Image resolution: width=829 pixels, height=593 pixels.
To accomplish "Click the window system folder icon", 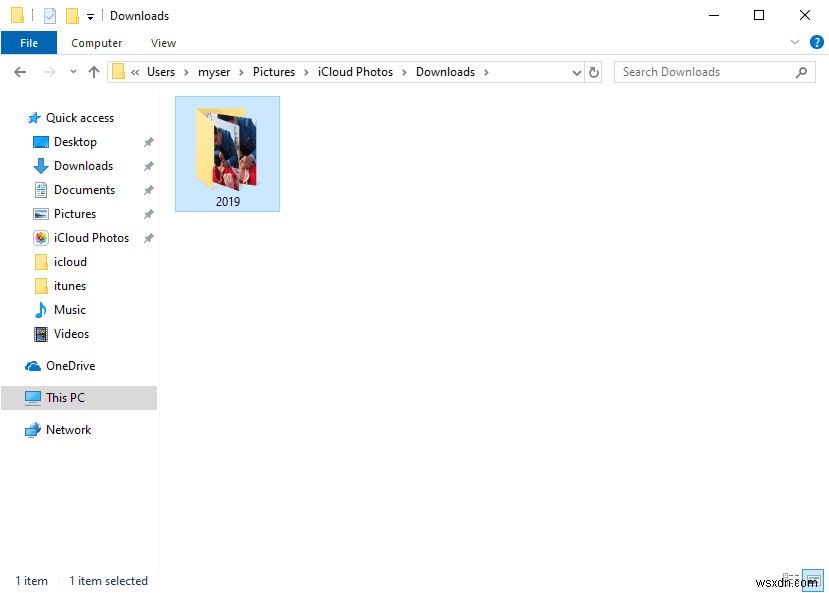I will [17, 15].
